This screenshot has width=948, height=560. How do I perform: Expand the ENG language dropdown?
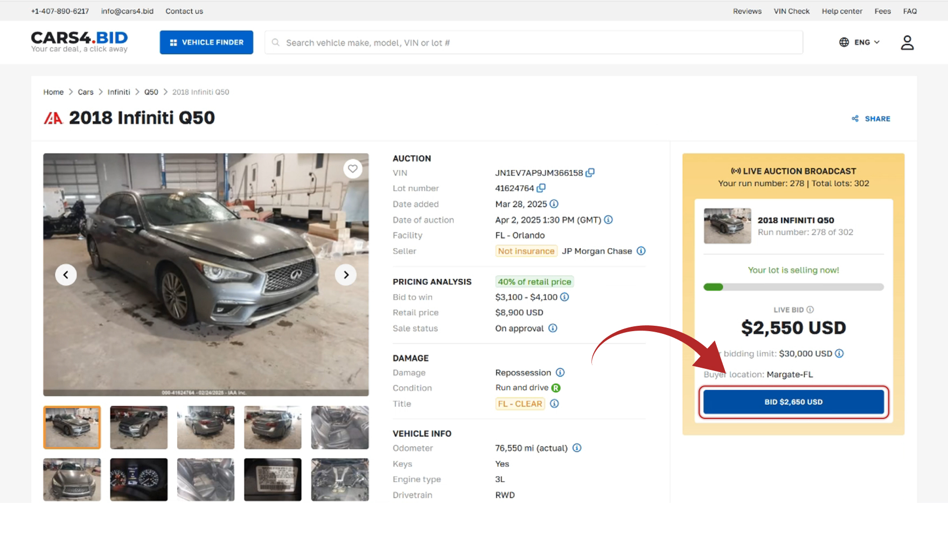point(867,42)
